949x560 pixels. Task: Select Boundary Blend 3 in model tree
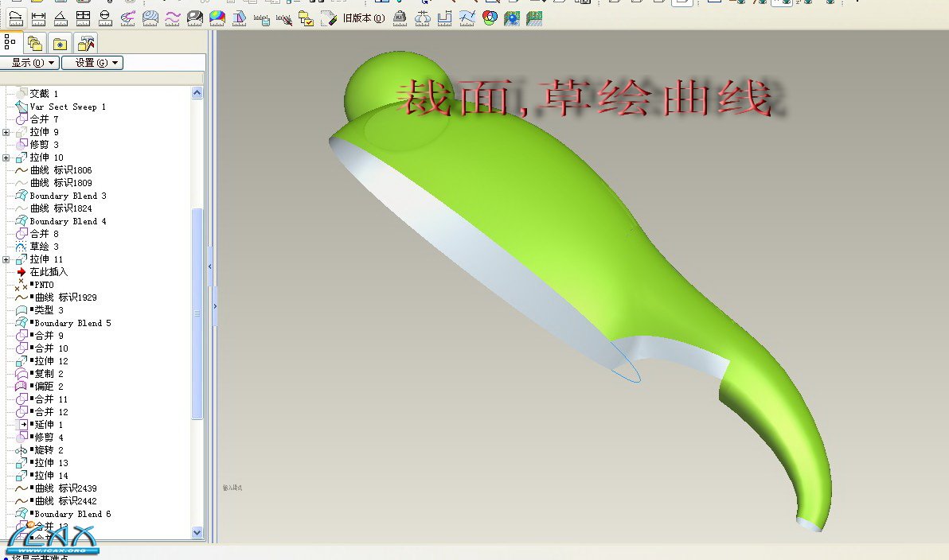[x=68, y=196]
